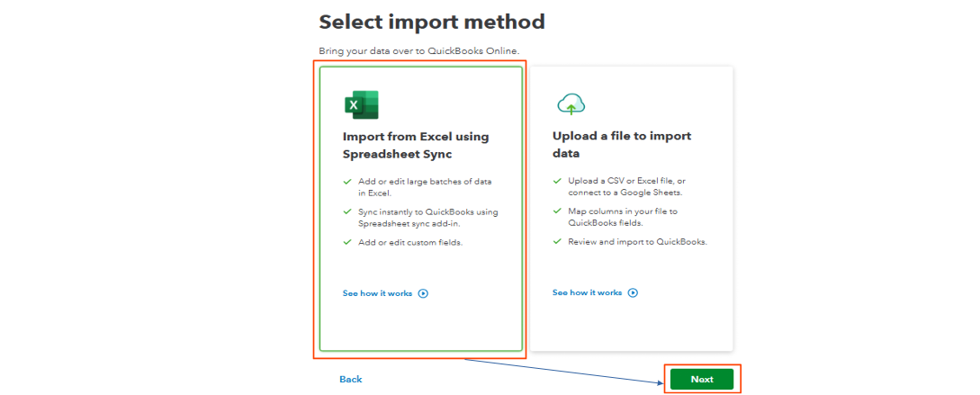The height and width of the screenshot is (395, 980).
Task: Click checkmark next to Map columns in your file
Action: [x=557, y=211]
